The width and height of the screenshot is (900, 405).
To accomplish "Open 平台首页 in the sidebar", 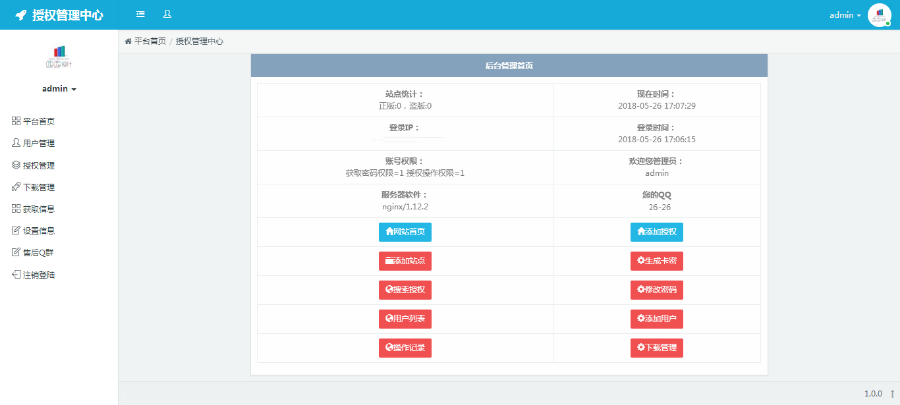I will pos(33,121).
